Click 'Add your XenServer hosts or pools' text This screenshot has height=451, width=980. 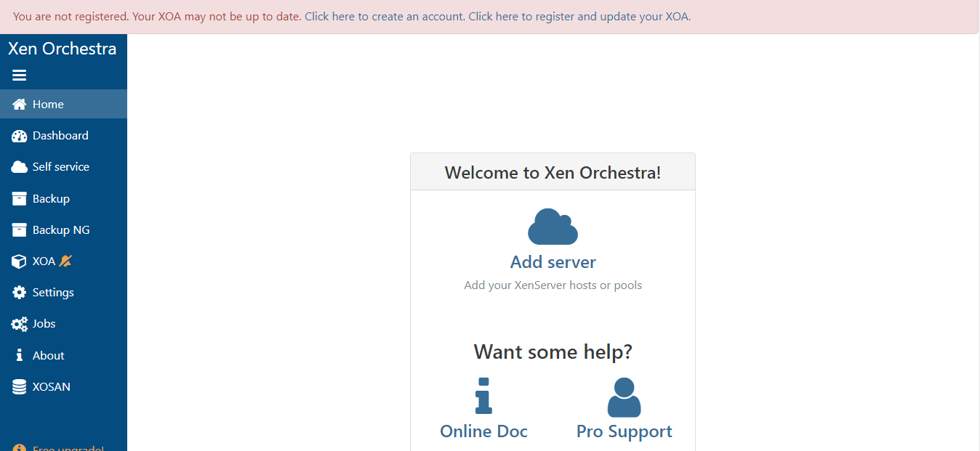point(553,285)
